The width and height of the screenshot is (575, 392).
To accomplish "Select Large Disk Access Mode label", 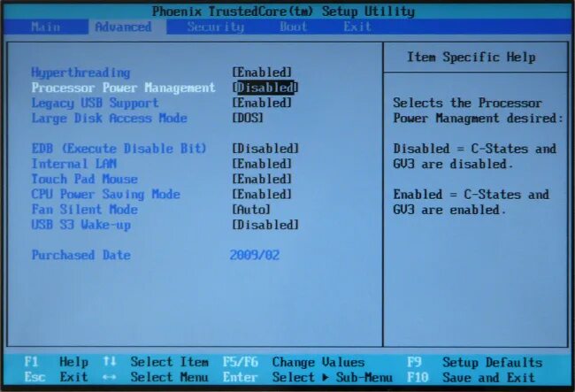I will [x=110, y=118].
